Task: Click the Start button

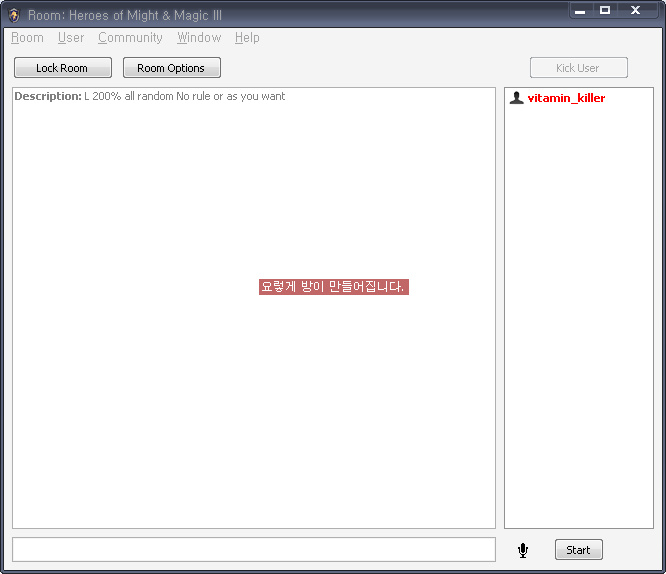Action: [579, 550]
